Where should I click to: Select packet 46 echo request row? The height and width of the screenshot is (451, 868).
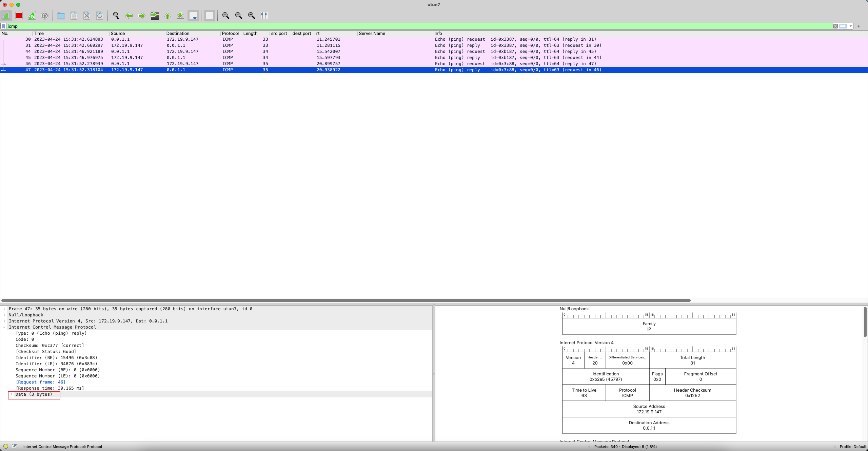pos(434,64)
